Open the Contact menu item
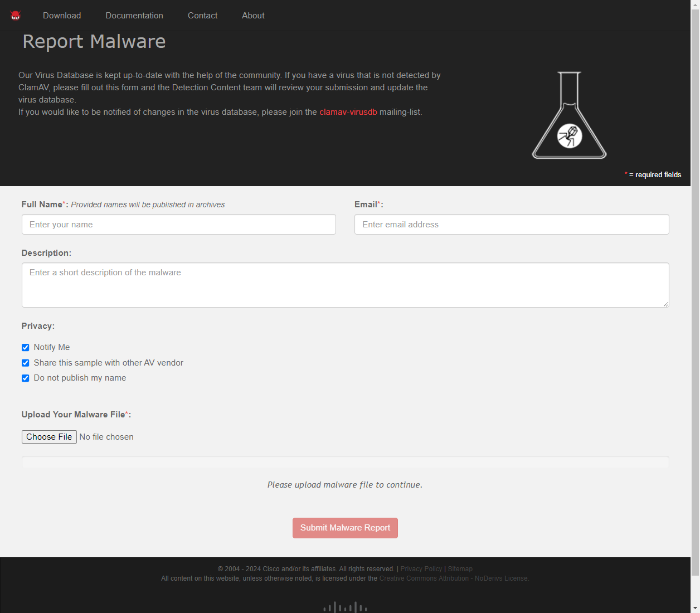The width and height of the screenshot is (700, 613). coord(202,15)
